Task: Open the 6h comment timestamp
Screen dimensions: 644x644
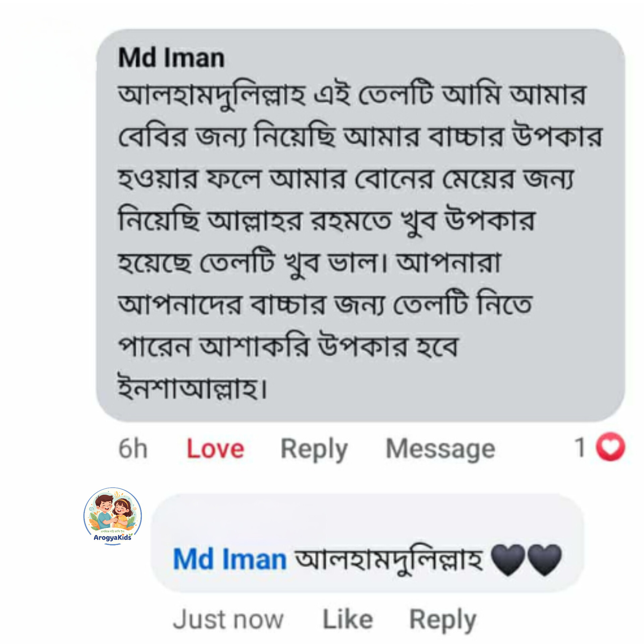Action: (x=133, y=448)
